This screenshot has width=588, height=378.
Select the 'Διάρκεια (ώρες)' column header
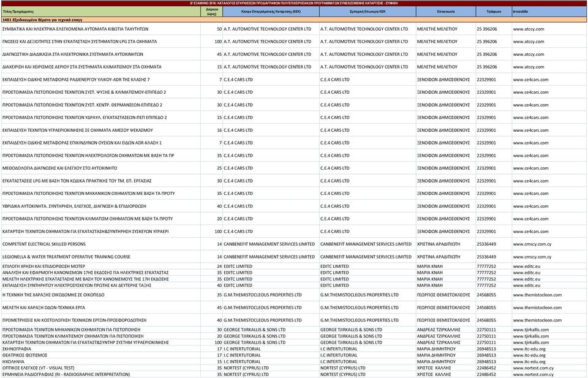(212, 12)
